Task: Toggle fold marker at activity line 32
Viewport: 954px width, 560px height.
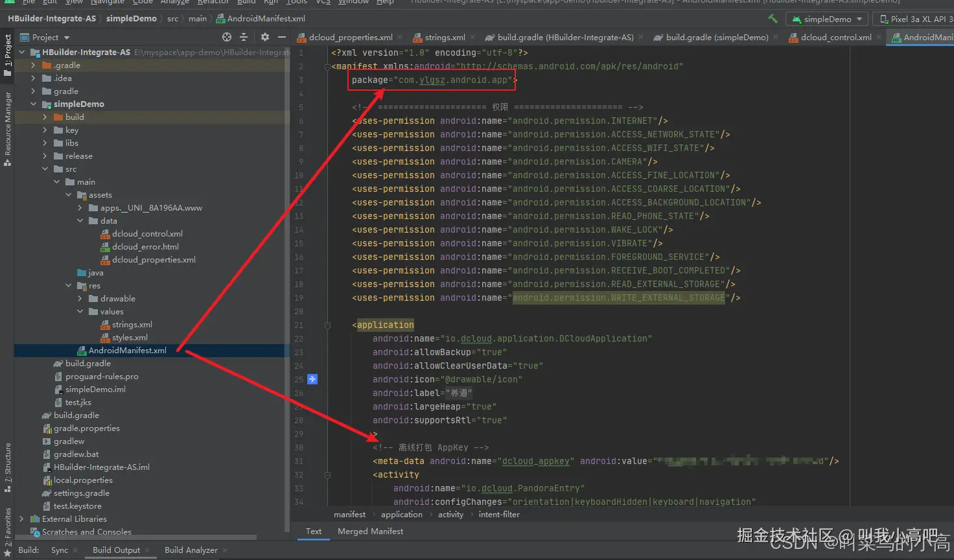Action: 327,475
